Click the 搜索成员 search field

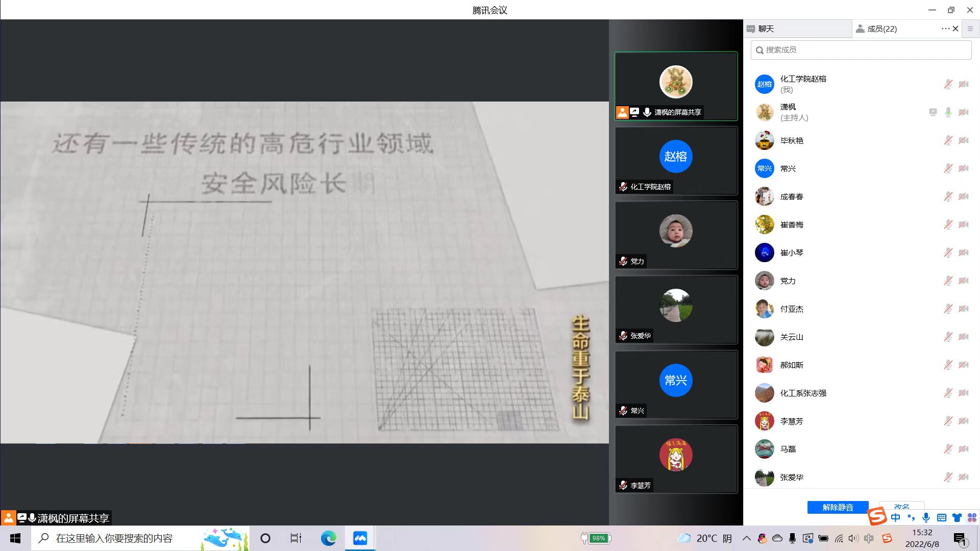[x=861, y=49]
